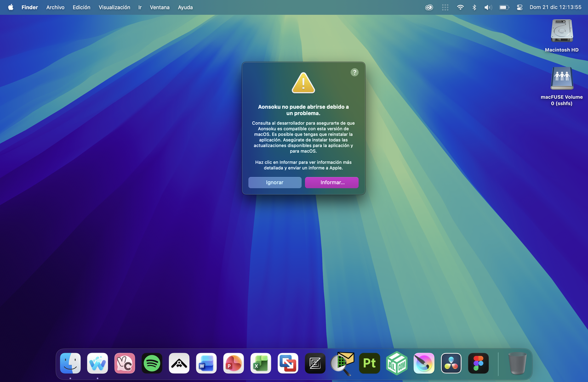Click the Creative Cloud menu bar icon
Image resolution: width=588 pixels, height=382 pixels.
point(429,7)
